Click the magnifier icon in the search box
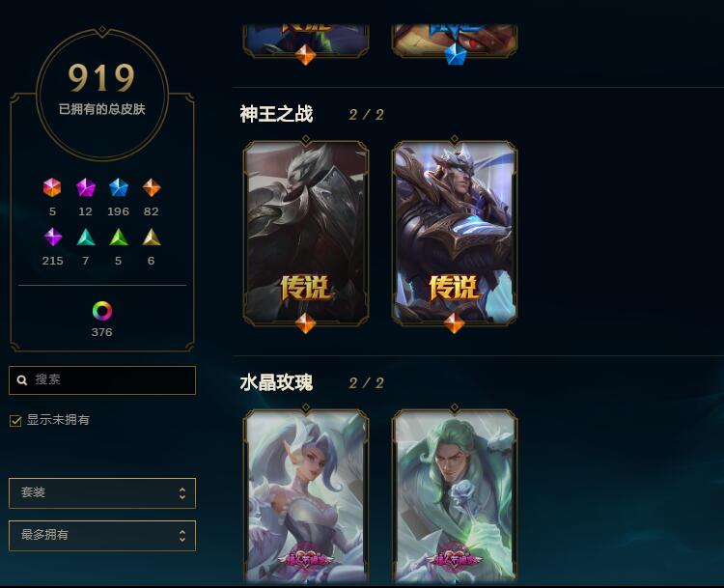The image size is (724, 588). point(22,380)
